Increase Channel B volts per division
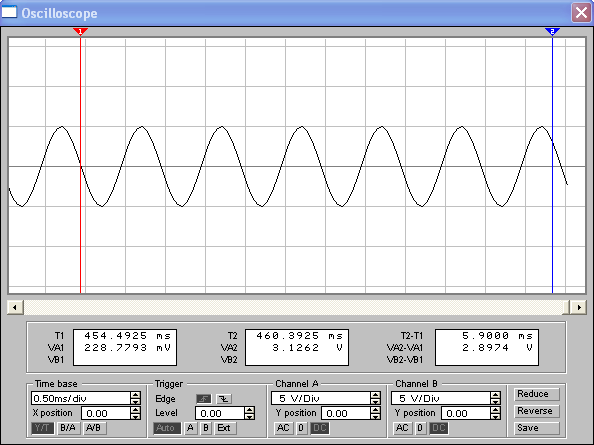Screen dimensions: 594x445 point(496,395)
